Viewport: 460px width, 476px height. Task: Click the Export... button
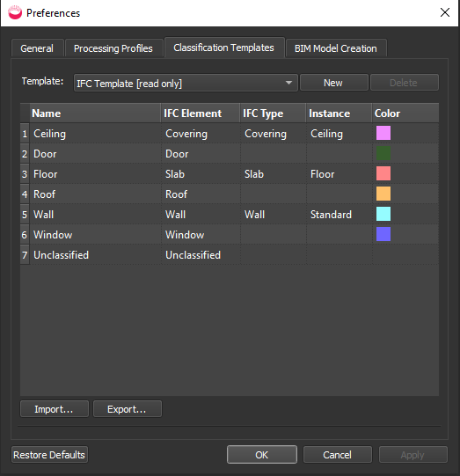tap(128, 408)
